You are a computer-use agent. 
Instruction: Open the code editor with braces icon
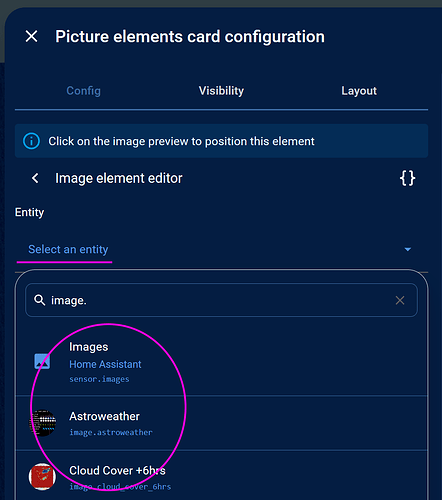(407, 178)
